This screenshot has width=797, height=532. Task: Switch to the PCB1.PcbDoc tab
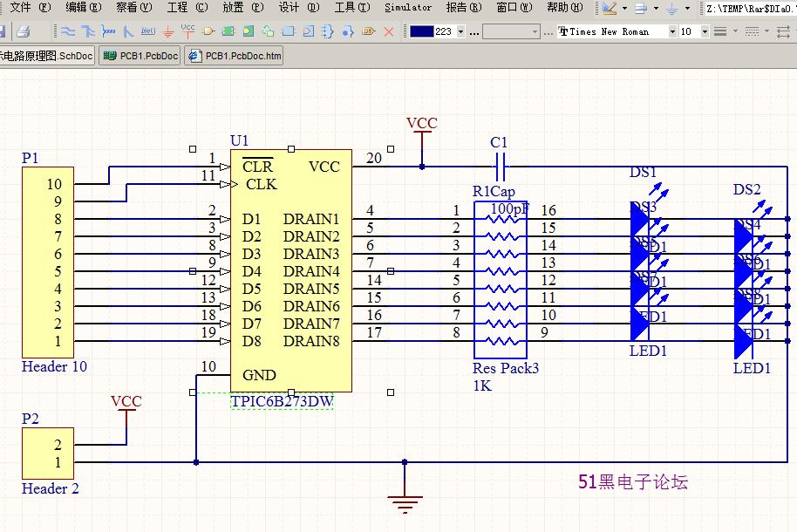(x=140, y=56)
